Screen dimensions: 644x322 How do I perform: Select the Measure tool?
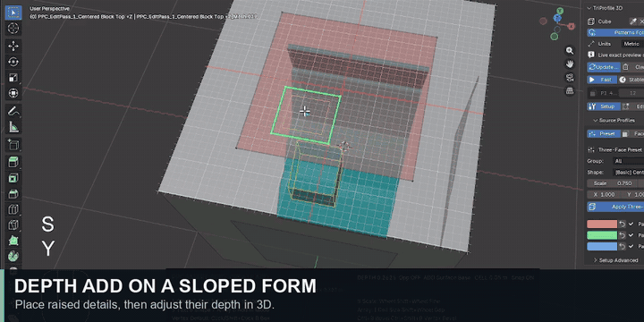tap(13, 127)
